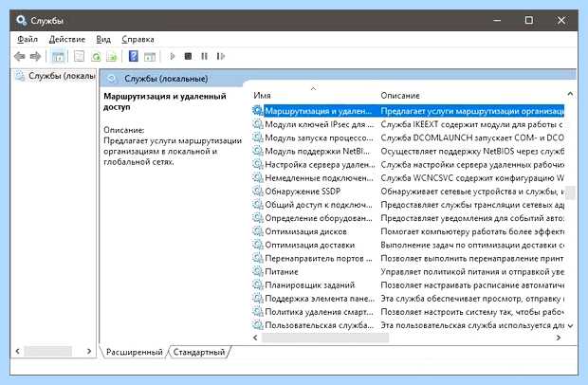Screen dimensions: 588x385
Task: Open the Help question mark icon
Action: 133,56
